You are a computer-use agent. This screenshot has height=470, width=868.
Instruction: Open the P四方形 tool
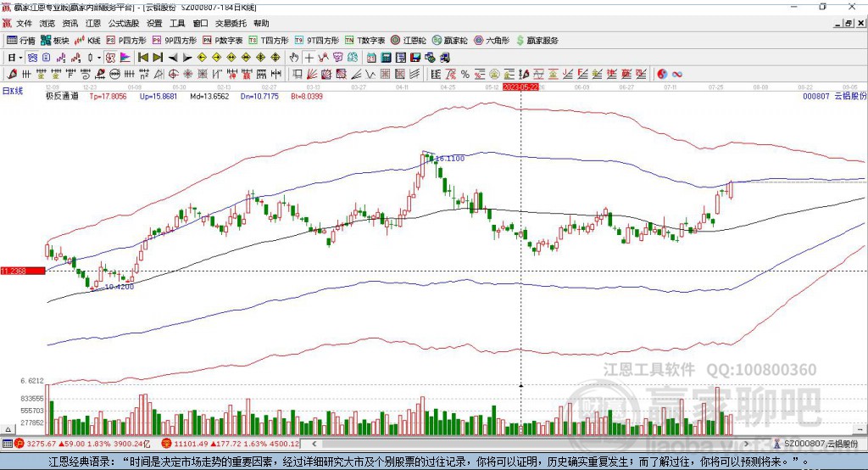pos(126,41)
